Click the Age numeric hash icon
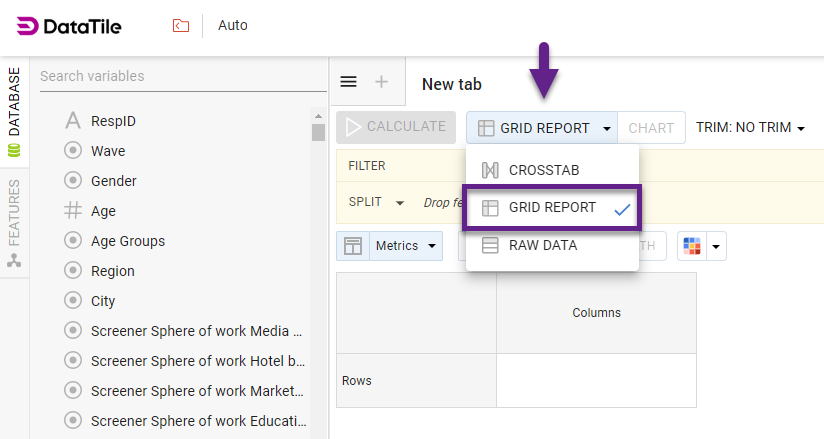 tap(73, 211)
